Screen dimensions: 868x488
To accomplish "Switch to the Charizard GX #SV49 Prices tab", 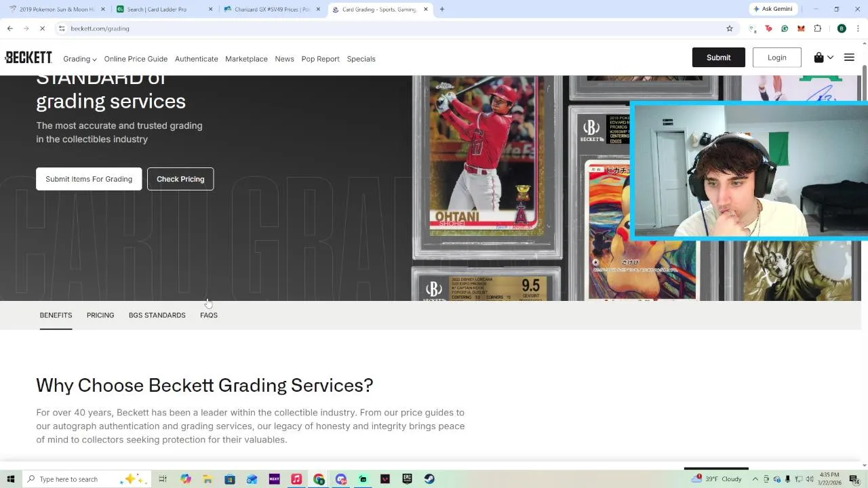I will pos(273,9).
